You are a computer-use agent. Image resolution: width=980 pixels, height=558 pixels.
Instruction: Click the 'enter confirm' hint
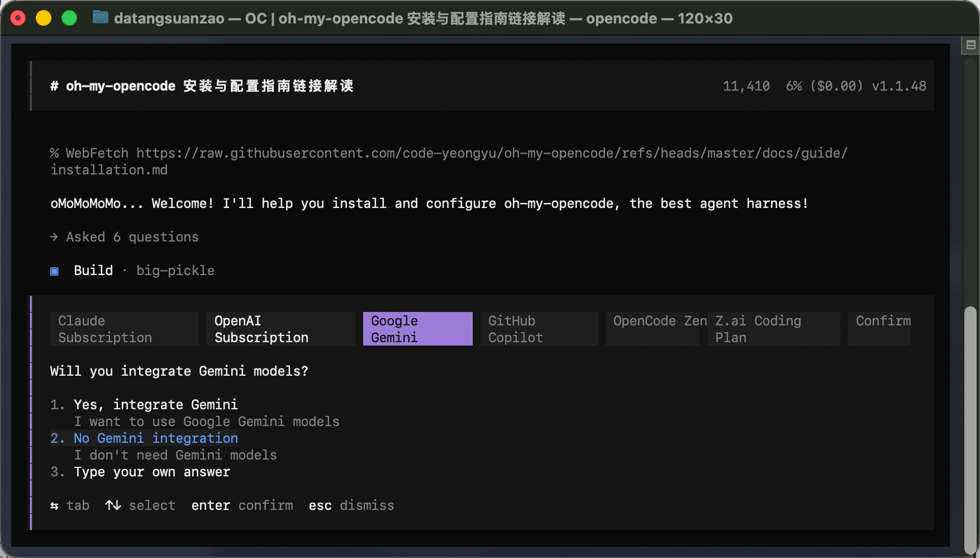click(x=242, y=505)
